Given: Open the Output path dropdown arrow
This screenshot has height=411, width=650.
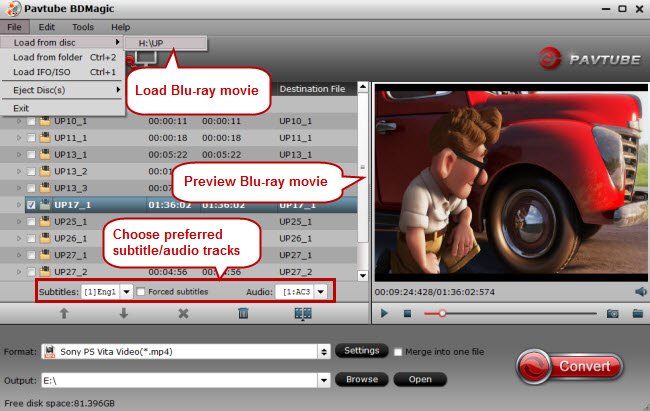Looking at the screenshot, I should pyautogui.click(x=324, y=380).
